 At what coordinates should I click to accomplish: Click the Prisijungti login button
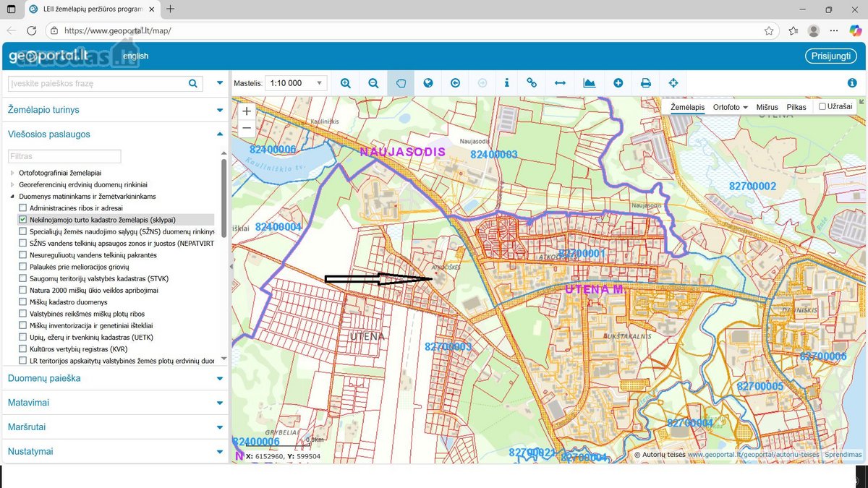pos(830,56)
